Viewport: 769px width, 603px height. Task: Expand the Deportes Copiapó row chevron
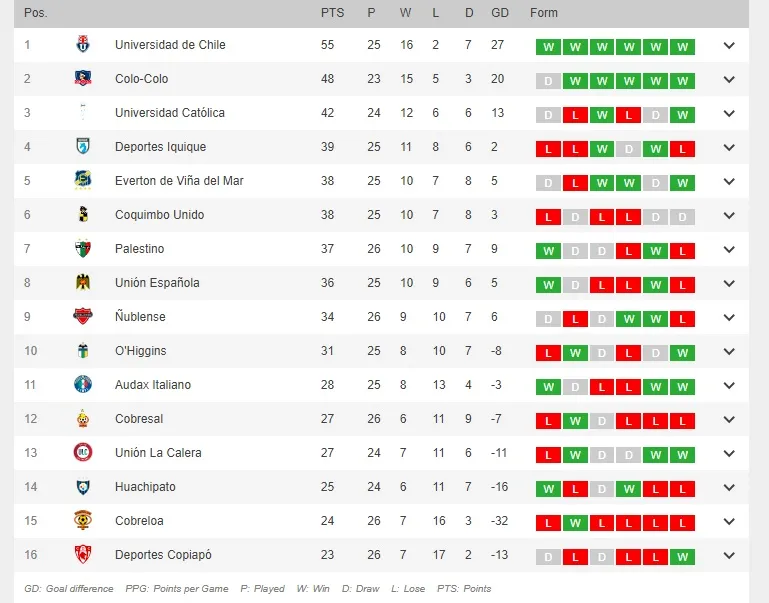729,555
